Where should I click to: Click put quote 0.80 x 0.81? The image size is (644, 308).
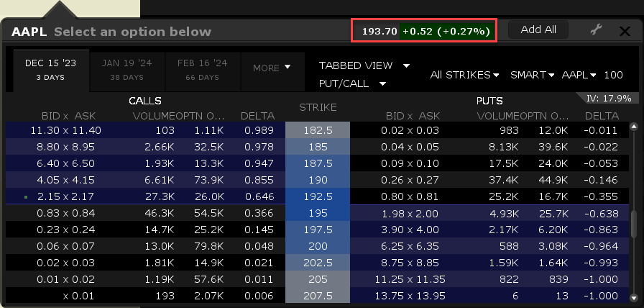[410, 196]
